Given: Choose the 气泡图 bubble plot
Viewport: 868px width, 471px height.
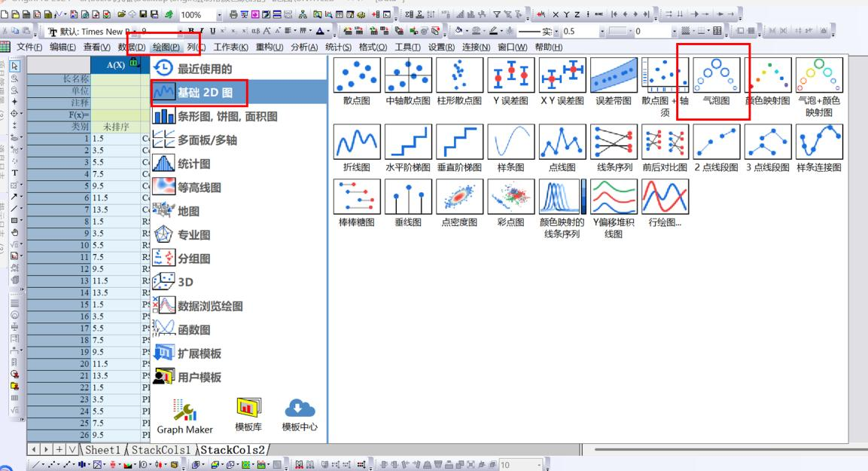Looking at the screenshot, I should click(717, 75).
